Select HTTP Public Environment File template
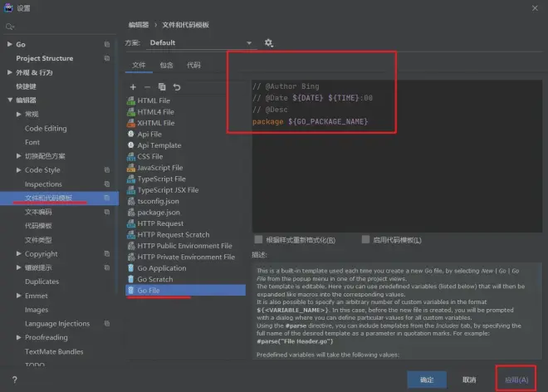 [184, 246]
